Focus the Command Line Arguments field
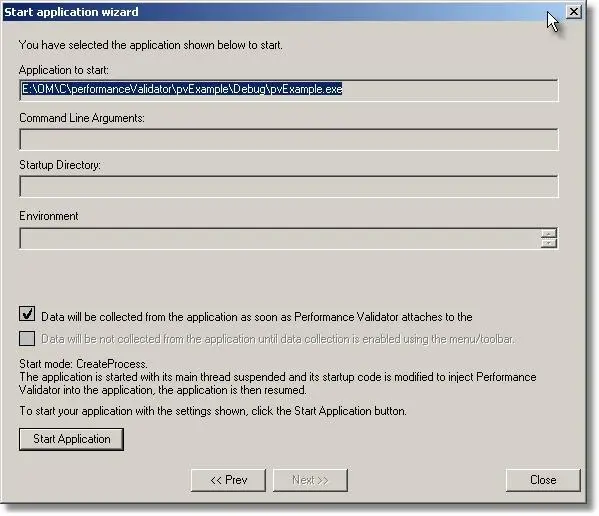The height and width of the screenshot is (516, 599). coord(289,139)
